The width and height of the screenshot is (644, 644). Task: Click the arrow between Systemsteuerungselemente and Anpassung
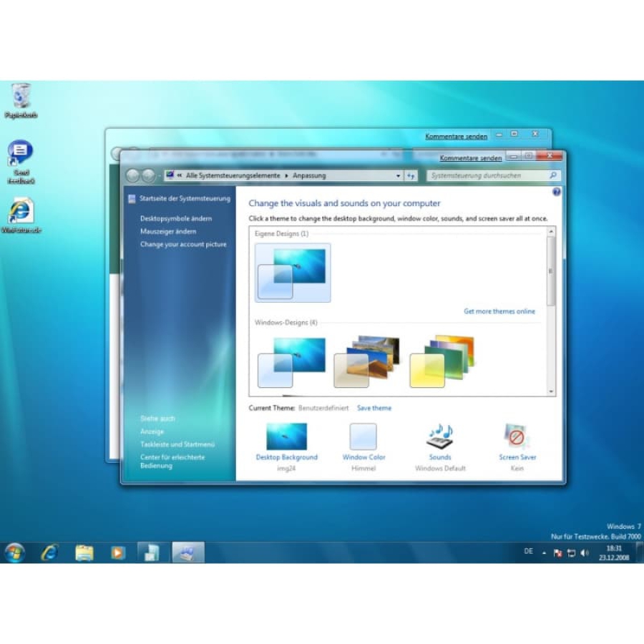pos(286,176)
